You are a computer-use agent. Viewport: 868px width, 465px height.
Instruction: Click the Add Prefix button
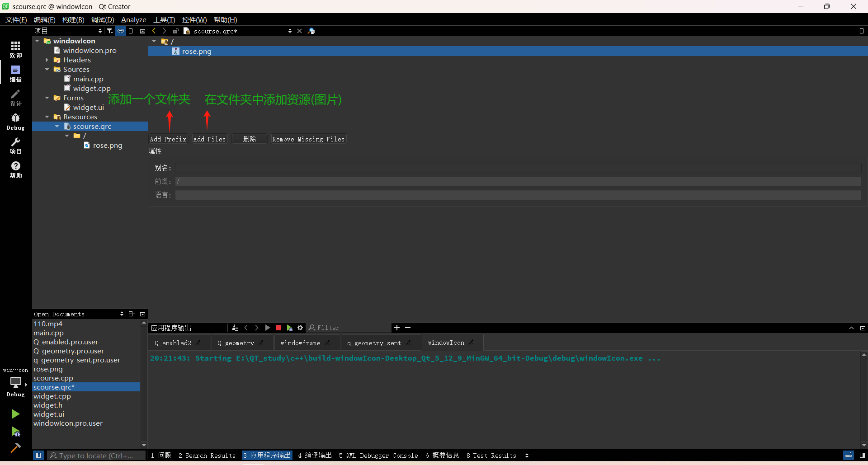pos(168,139)
